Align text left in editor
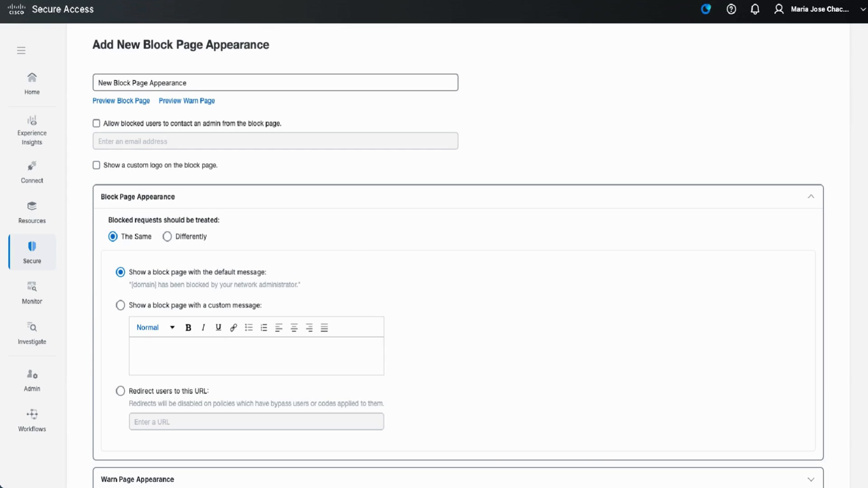 279,328
